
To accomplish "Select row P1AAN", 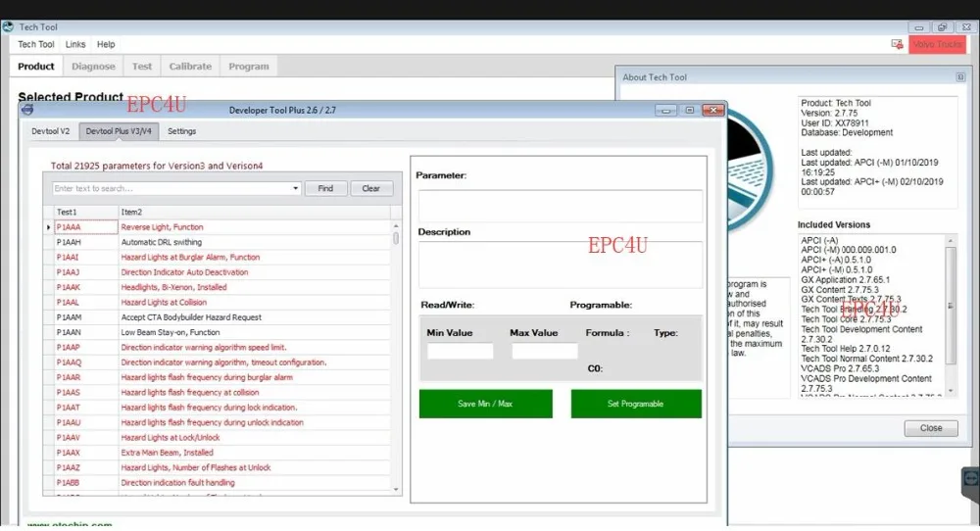I will tap(85, 332).
